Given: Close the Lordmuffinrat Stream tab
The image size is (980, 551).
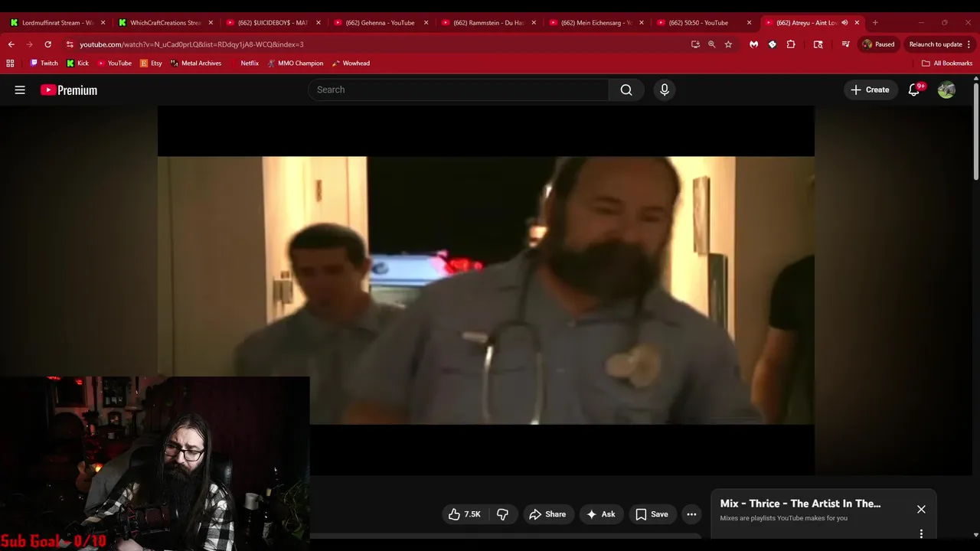Looking at the screenshot, I should 103,23.
